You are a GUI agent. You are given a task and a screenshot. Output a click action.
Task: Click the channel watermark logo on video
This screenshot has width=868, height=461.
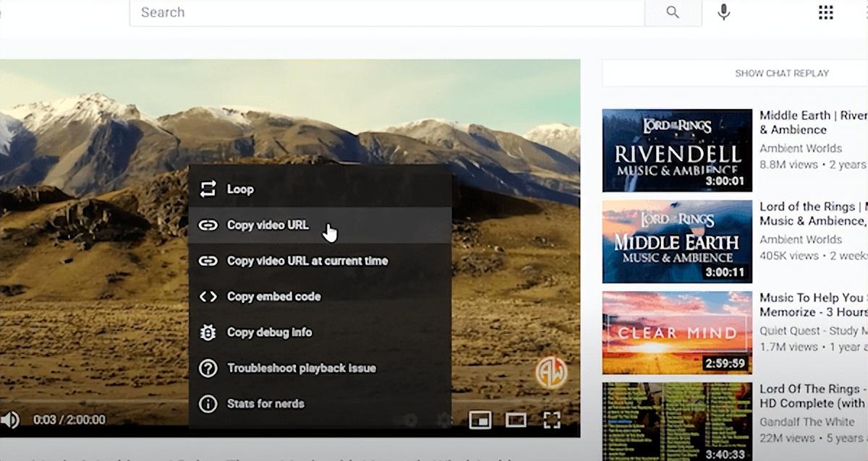click(x=551, y=373)
